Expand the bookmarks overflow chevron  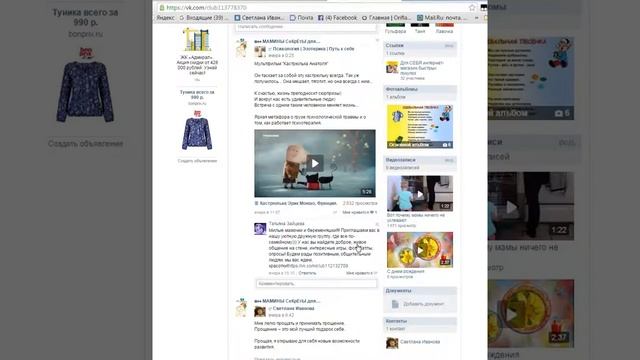pyautogui.click(x=476, y=18)
